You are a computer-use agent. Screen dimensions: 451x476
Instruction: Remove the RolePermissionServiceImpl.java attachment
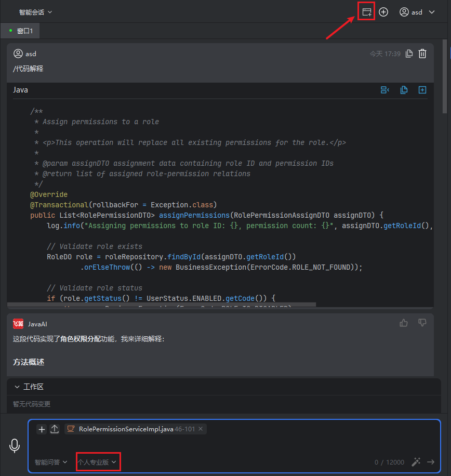coord(201,429)
